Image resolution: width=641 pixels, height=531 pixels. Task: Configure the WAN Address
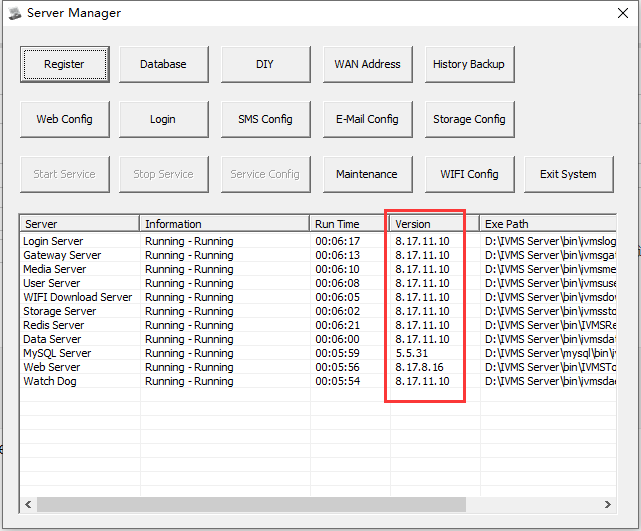click(x=368, y=64)
